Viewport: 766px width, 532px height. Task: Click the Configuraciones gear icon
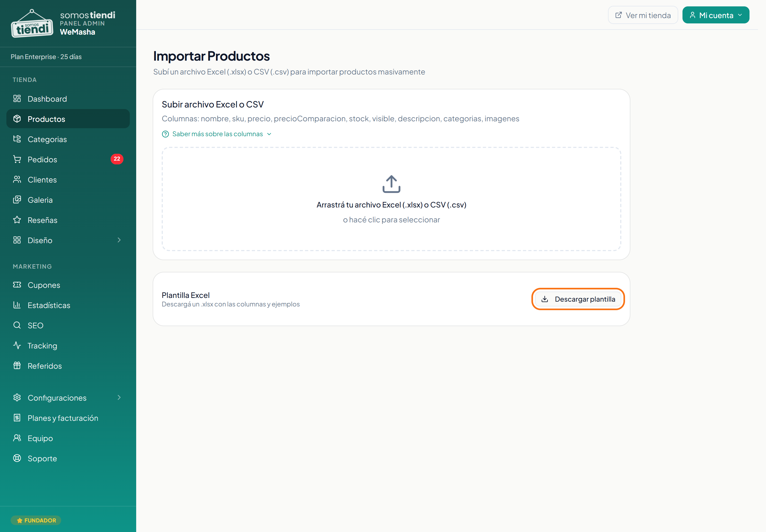[x=17, y=398]
